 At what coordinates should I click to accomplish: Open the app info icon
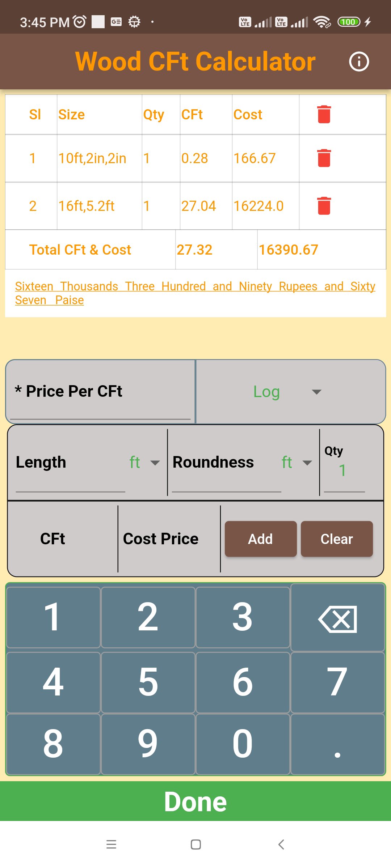click(x=359, y=61)
